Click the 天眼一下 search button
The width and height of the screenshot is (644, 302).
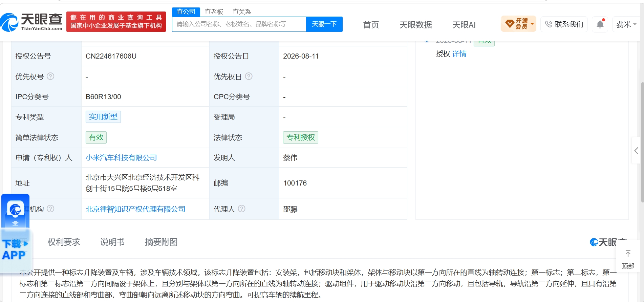324,24
